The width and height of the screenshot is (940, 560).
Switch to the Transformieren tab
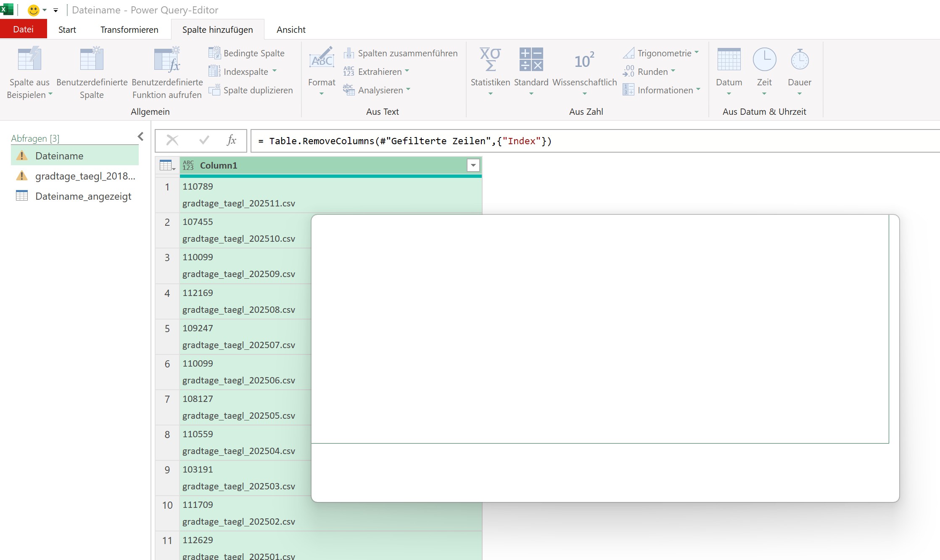129,30
